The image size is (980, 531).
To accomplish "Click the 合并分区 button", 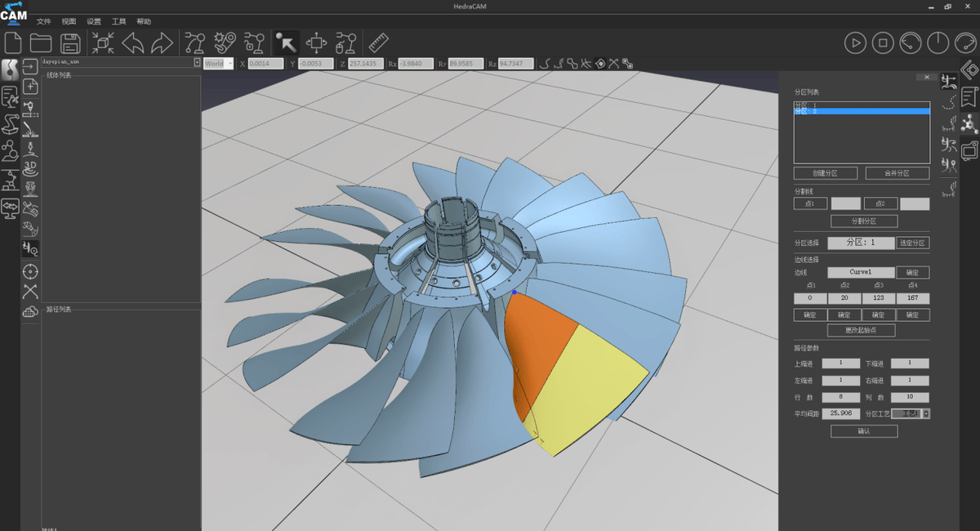I will (897, 173).
